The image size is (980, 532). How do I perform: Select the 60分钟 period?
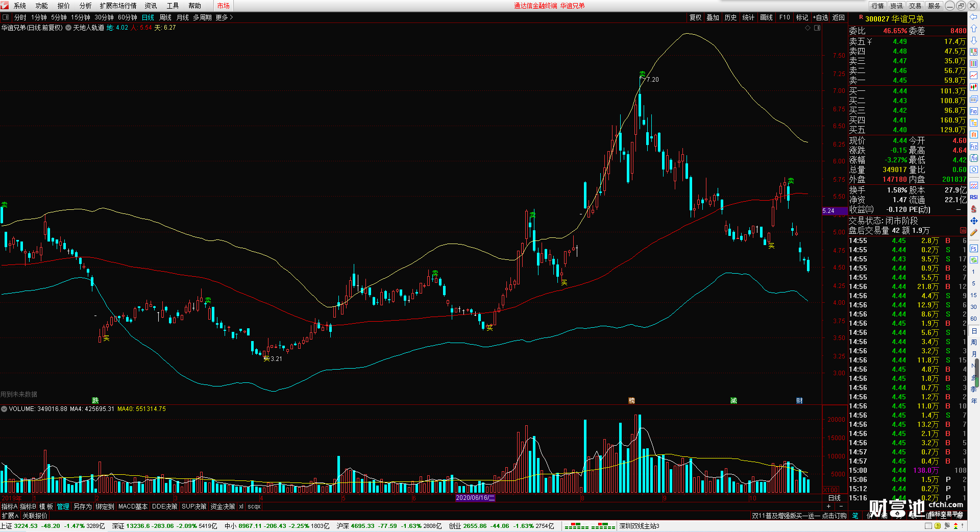(128, 17)
